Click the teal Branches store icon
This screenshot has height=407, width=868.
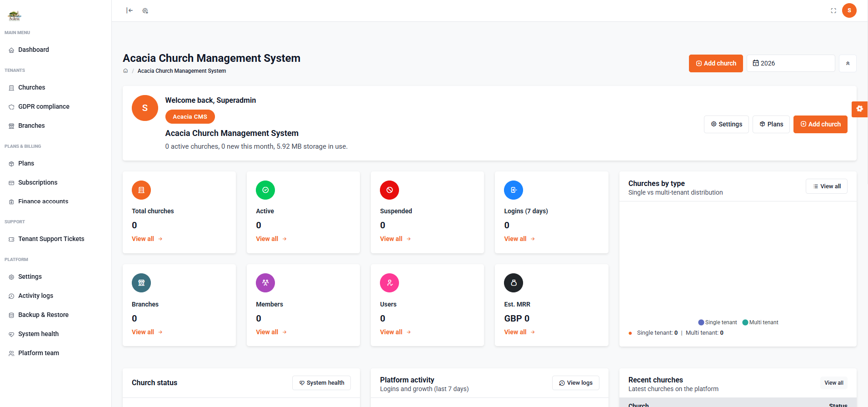(141, 283)
